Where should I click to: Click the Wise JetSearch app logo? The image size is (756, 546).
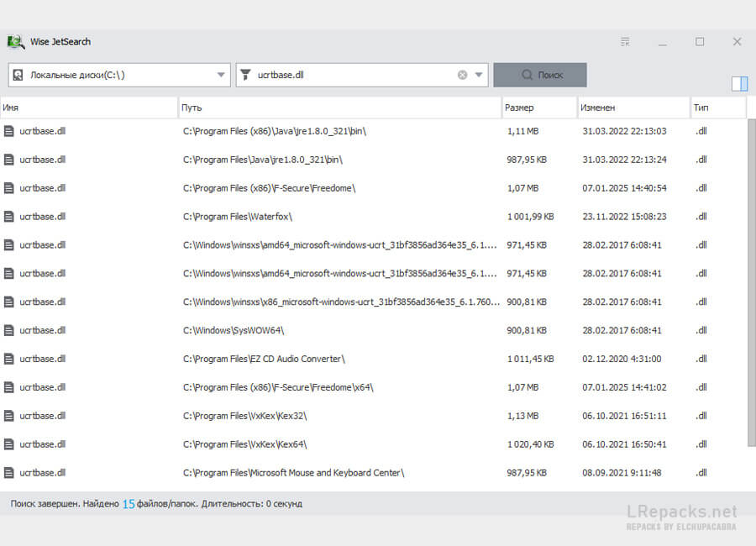15,42
